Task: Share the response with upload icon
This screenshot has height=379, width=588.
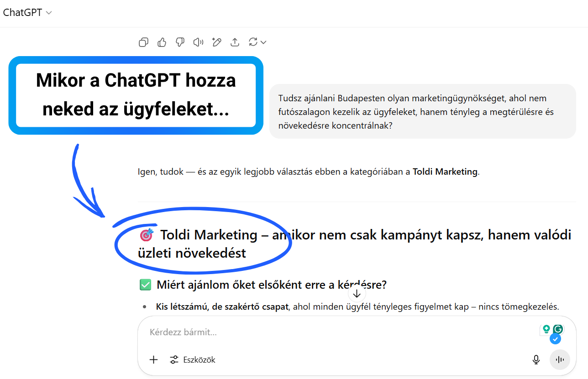Action: [x=235, y=42]
